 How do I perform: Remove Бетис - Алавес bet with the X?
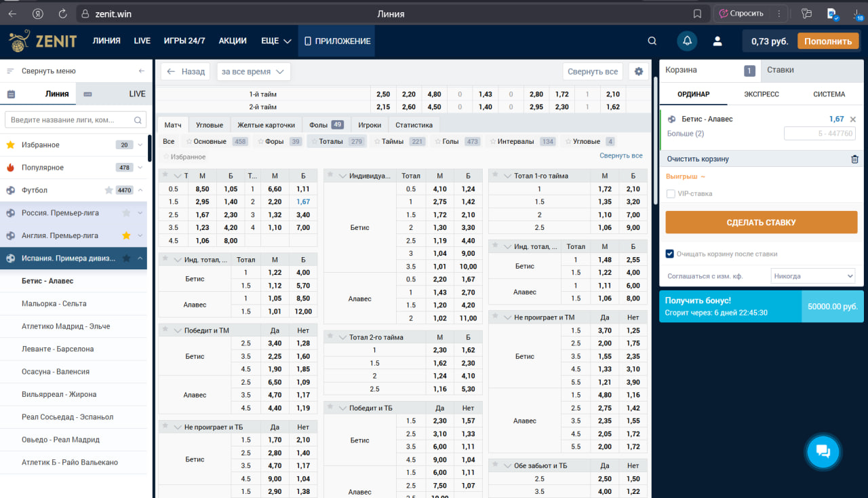coord(853,119)
